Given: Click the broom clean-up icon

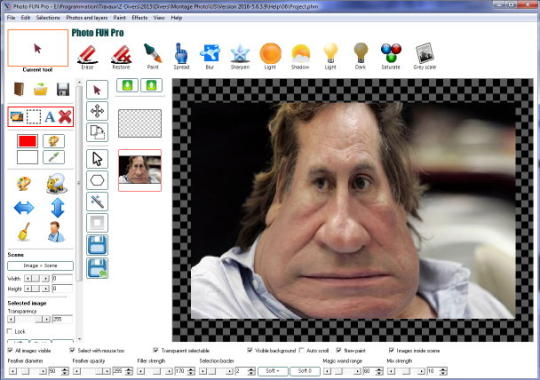Looking at the screenshot, I should click(x=23, y=231).
